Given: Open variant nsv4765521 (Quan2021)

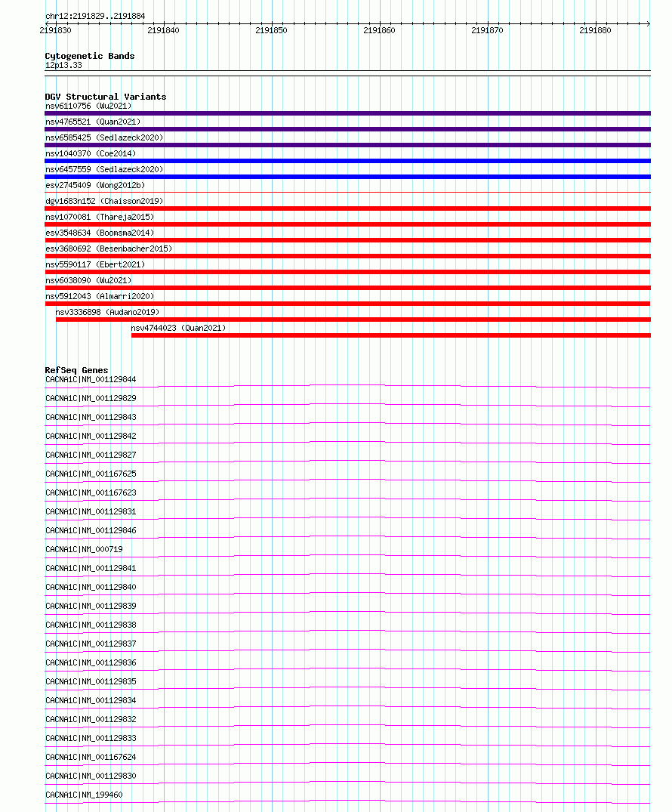Looking at the screenshot, I should [93, 122].
